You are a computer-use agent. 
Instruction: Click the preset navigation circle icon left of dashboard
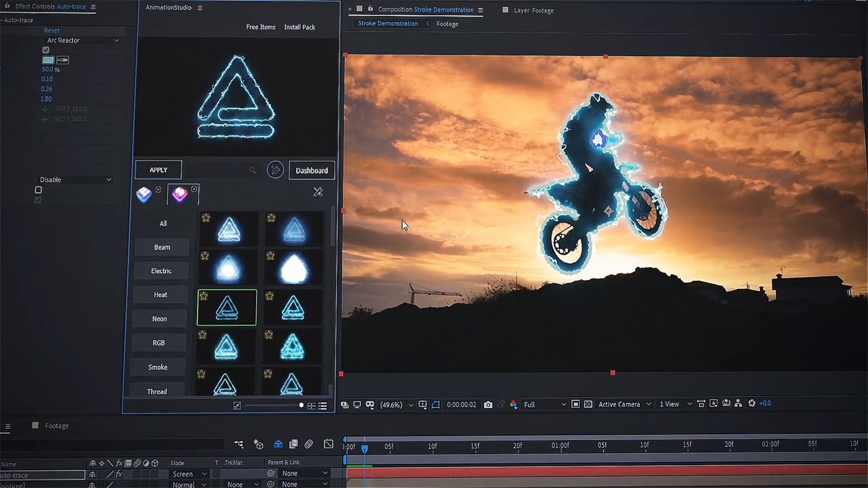[x=275, y=170]
